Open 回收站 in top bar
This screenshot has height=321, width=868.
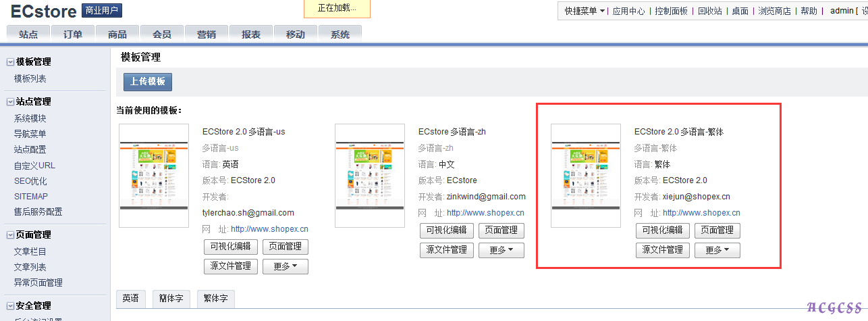click(x=709, y=11)
